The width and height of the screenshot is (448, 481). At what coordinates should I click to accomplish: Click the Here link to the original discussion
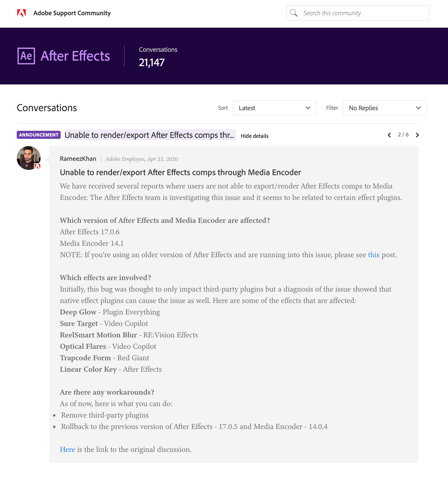pos(67,450)
